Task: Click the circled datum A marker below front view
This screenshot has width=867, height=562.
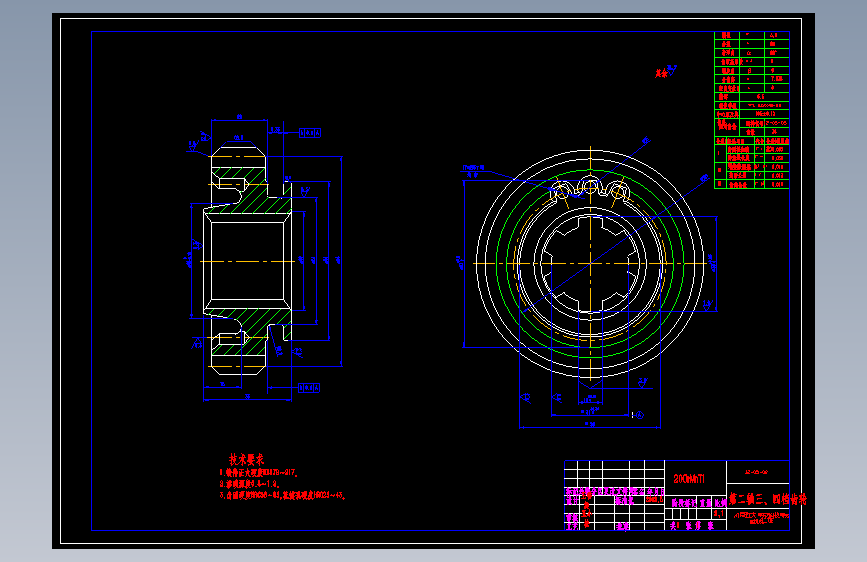Action: (640, 415)
